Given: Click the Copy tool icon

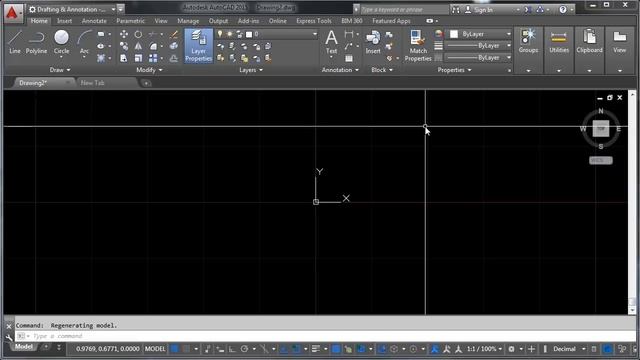Looking at the screenshot, I should [124, 46].
